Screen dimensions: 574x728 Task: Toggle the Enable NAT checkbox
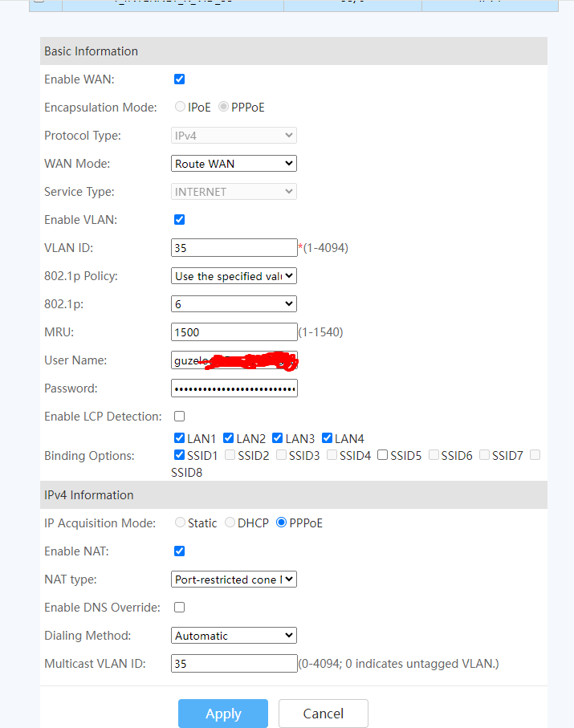(x=180, y=551)
